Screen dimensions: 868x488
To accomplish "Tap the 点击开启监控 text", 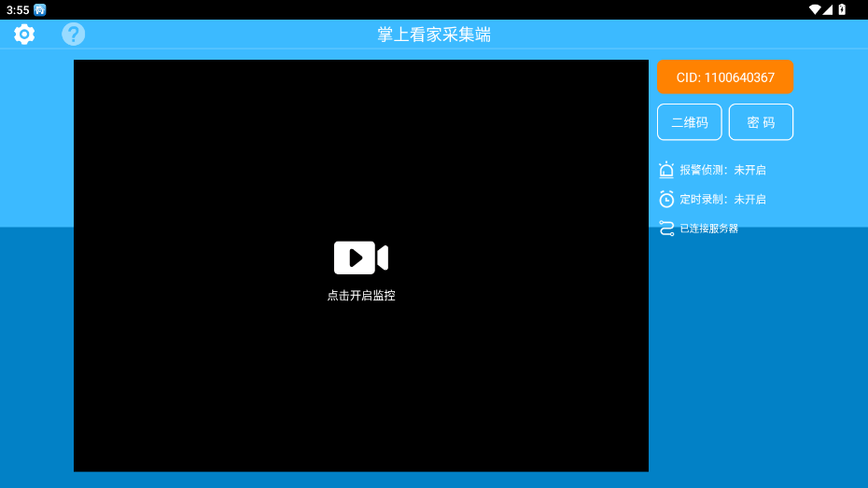I will pos(361,296).
